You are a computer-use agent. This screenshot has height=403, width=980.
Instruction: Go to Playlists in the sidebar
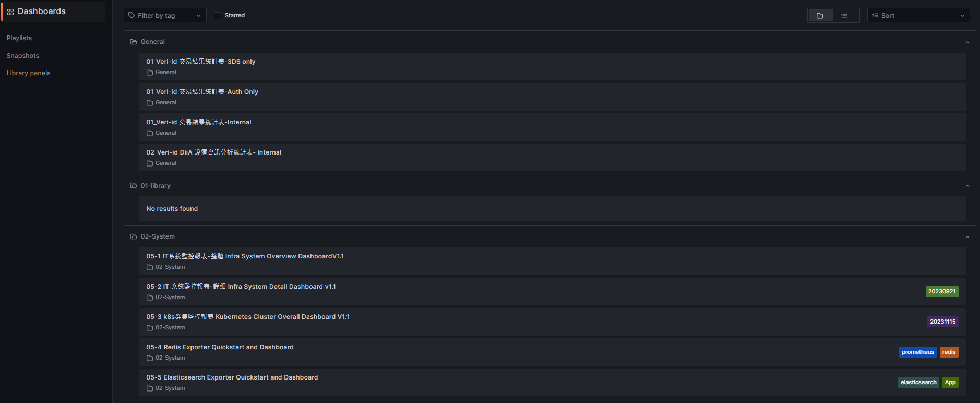(19, 38)
